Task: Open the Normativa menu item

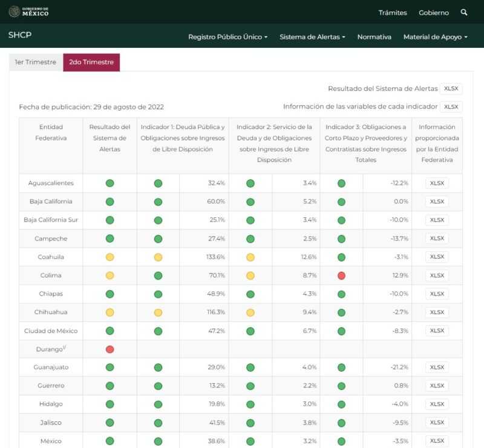Action: pyautogui.click(x=374, y=37)
